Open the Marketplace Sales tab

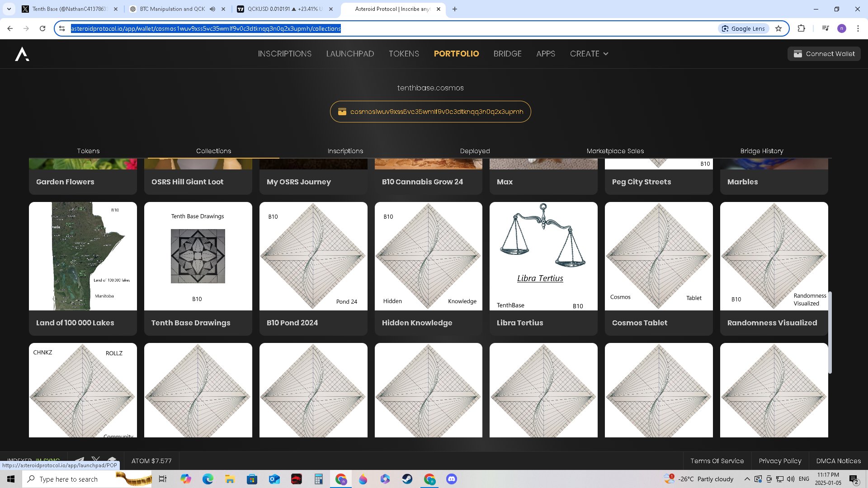615,151
